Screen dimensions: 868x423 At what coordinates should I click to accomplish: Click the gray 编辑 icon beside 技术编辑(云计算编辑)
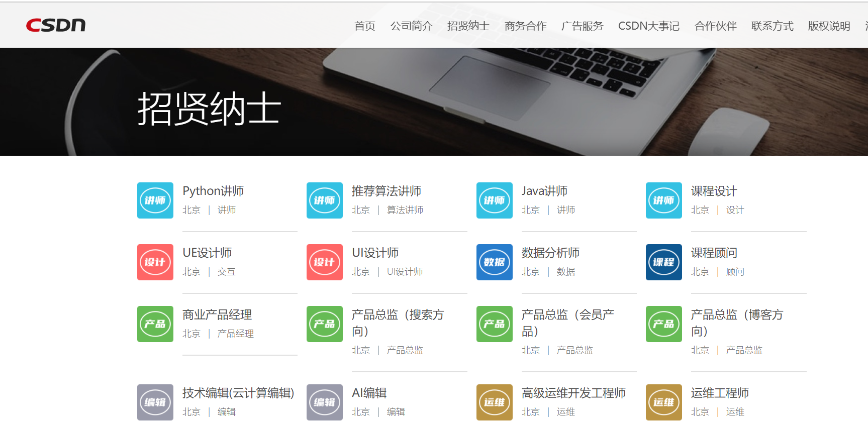pyautogui.click(x=155, y=402)
